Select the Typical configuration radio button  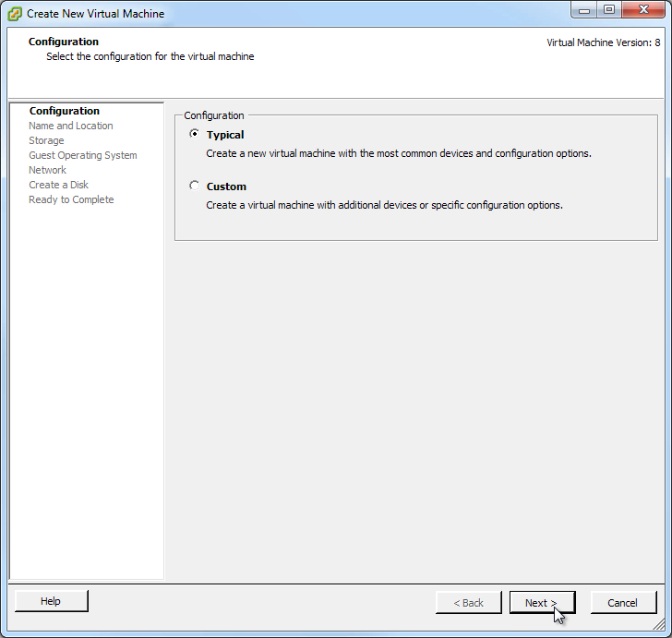[194, 134]
